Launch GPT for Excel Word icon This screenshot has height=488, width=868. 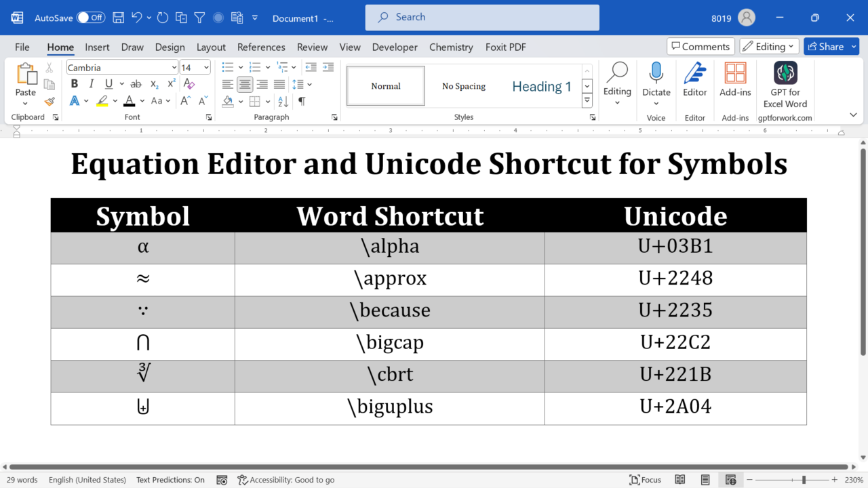click(785, 73)
